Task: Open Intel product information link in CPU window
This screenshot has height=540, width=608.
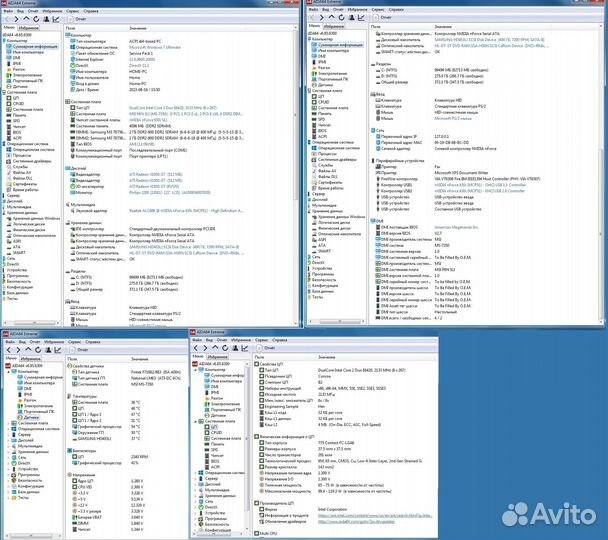Action: (x=375, y=516)
